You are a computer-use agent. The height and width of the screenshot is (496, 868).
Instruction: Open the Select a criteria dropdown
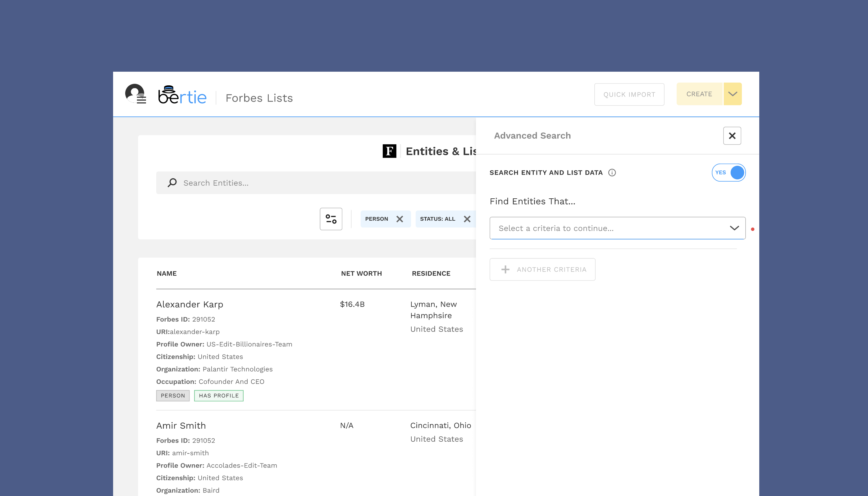[x=617, y=228]
